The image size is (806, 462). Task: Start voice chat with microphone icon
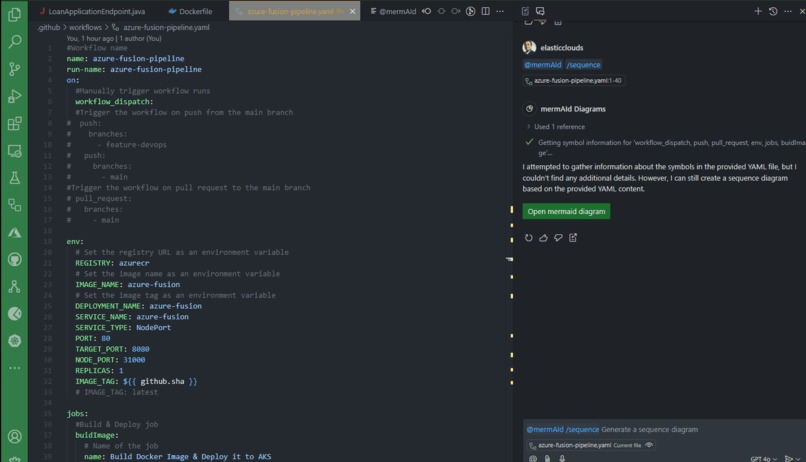562,458
